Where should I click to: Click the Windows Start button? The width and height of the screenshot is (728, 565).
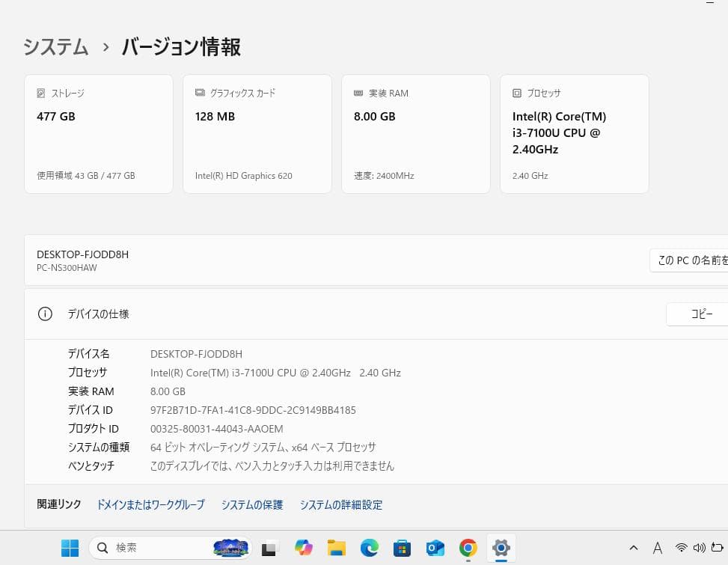click(x=70, y=548)
